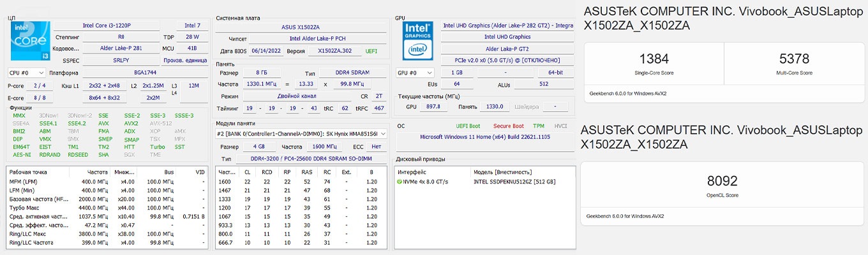
Task: Click the DDR4 SDRAM memory type field
Action: coord(352,73)
